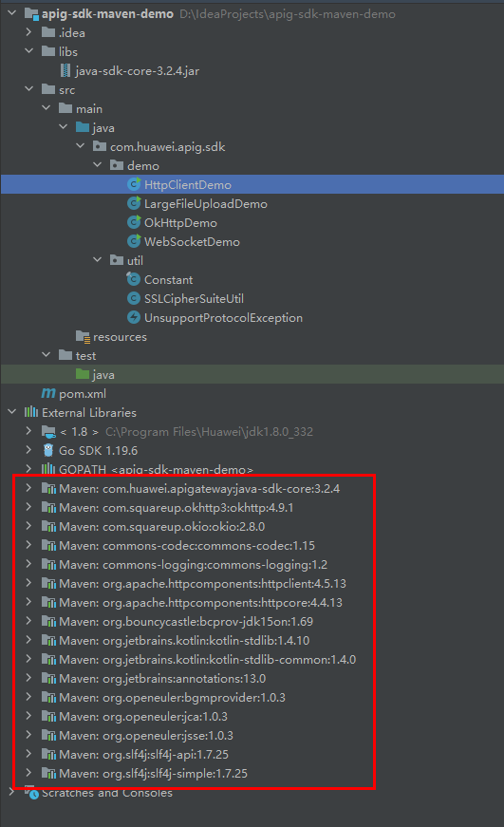The image size is (504, 827).
Task: Collapse the libs folder
Action: 29,51
